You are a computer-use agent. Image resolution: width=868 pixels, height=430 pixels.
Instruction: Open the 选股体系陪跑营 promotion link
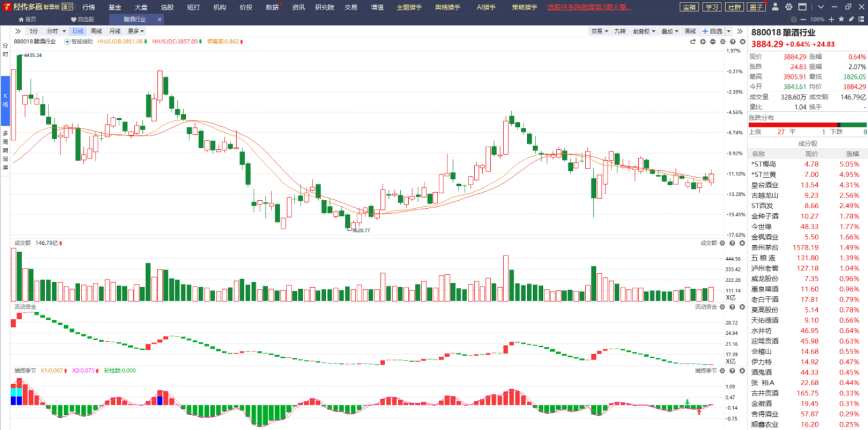(589, 7)
